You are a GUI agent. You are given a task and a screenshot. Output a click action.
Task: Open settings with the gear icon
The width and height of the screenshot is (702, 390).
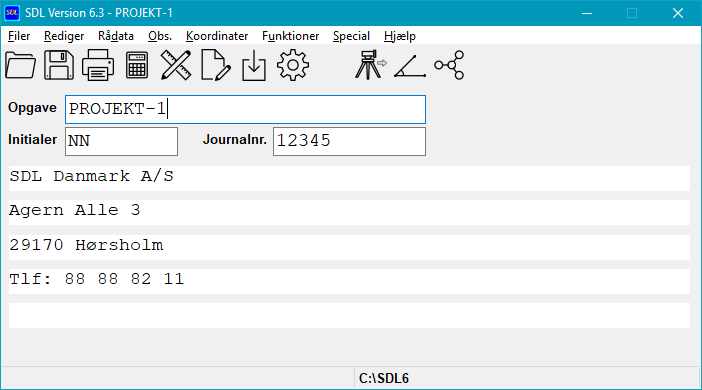click(293, 65)
